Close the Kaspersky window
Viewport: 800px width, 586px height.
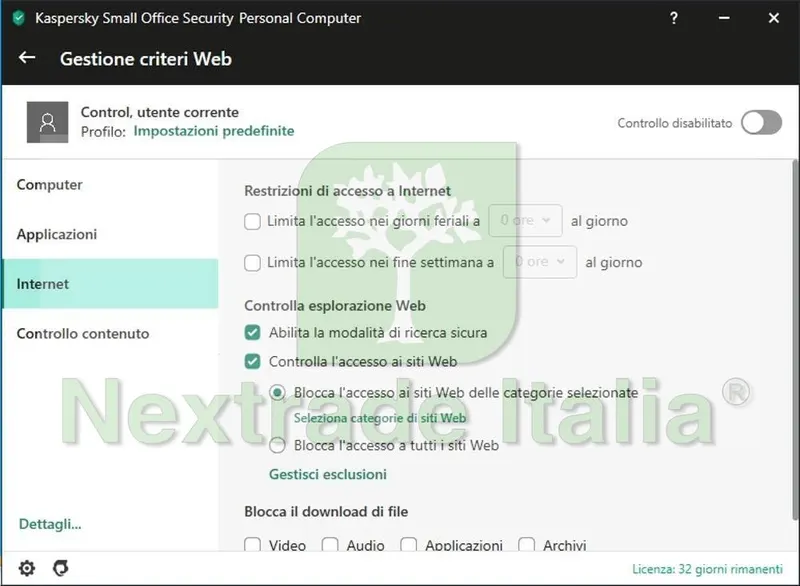pos(773,18)
